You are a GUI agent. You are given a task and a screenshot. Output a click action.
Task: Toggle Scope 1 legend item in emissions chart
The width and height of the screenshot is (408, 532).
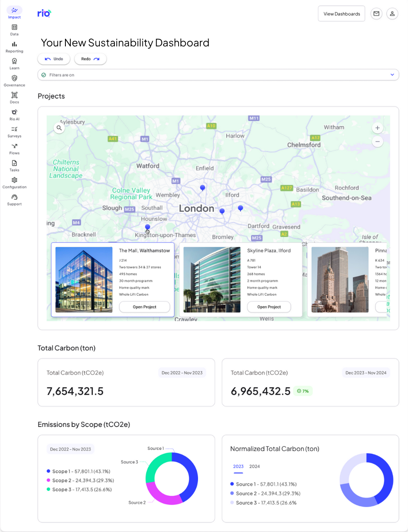click(x=79, y=471)
